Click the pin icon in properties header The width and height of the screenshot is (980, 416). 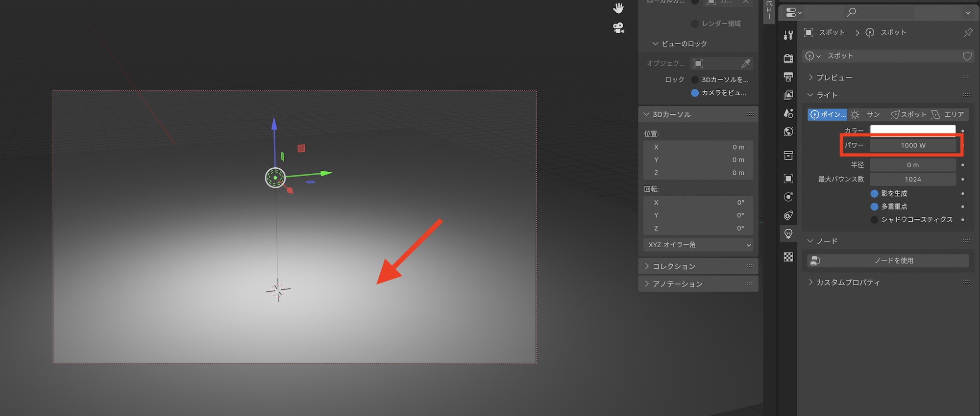pos(968,32)
